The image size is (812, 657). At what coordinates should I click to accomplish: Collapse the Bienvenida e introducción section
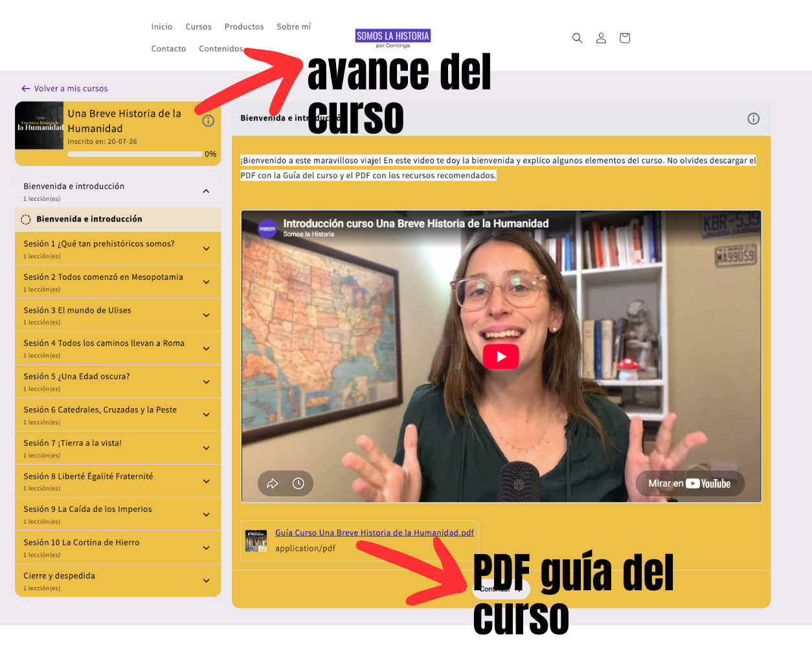point(118,191)
